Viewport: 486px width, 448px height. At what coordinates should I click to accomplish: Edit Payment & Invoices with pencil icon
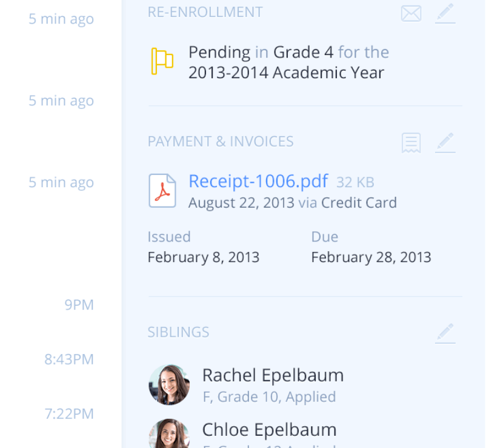(445, 143)
